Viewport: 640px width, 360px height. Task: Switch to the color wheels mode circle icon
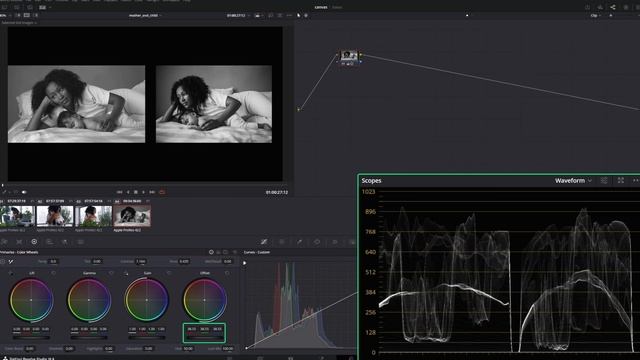coord(211,252)
